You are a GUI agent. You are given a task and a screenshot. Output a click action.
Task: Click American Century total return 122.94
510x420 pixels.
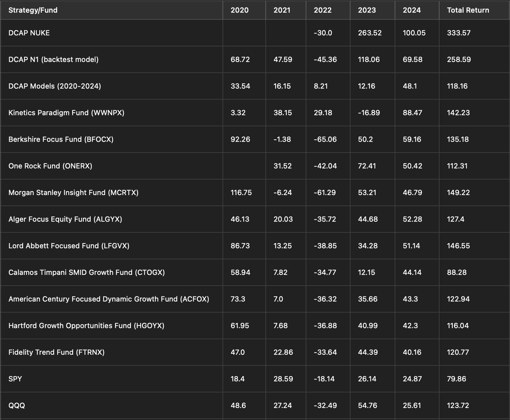(x=458, y=299)
